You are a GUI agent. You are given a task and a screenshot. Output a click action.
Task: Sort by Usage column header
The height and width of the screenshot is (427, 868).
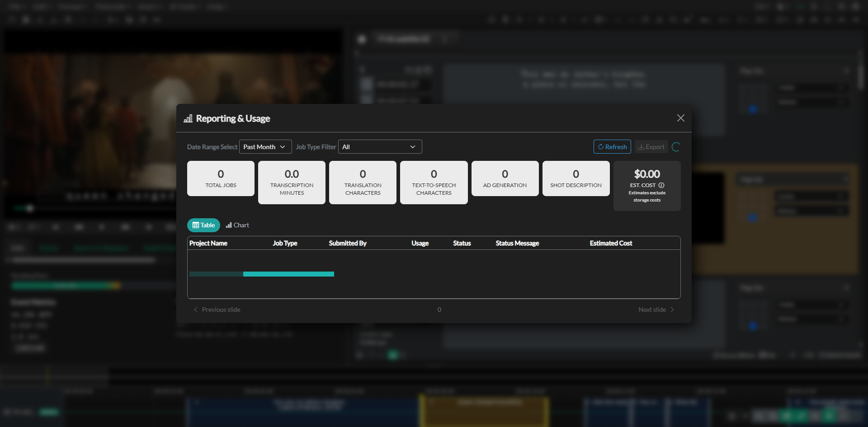coord(420,243)
